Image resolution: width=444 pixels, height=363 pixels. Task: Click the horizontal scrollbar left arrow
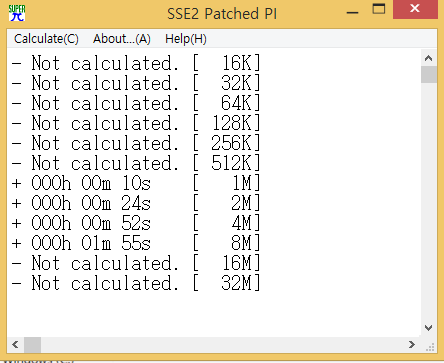pos(15,344)
